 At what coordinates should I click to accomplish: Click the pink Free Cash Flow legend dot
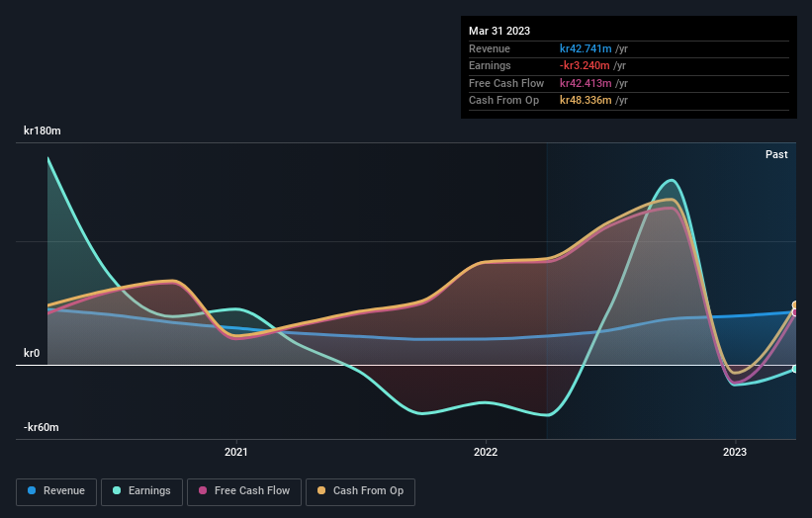[203, 490]
